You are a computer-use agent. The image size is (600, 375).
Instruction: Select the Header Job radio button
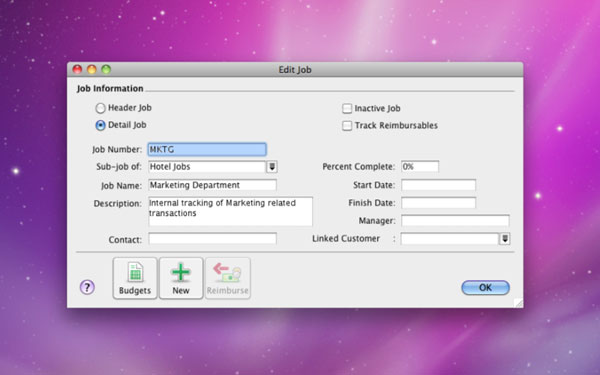point(100,108)
